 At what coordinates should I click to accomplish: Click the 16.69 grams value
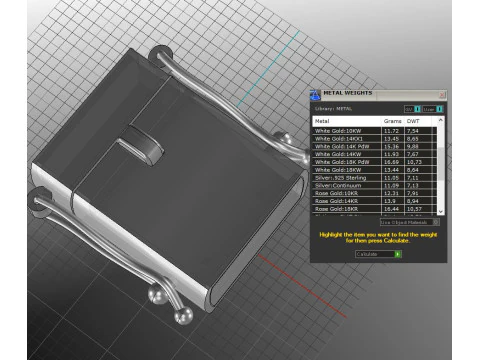pyautogui.click(x=391, y=162)
